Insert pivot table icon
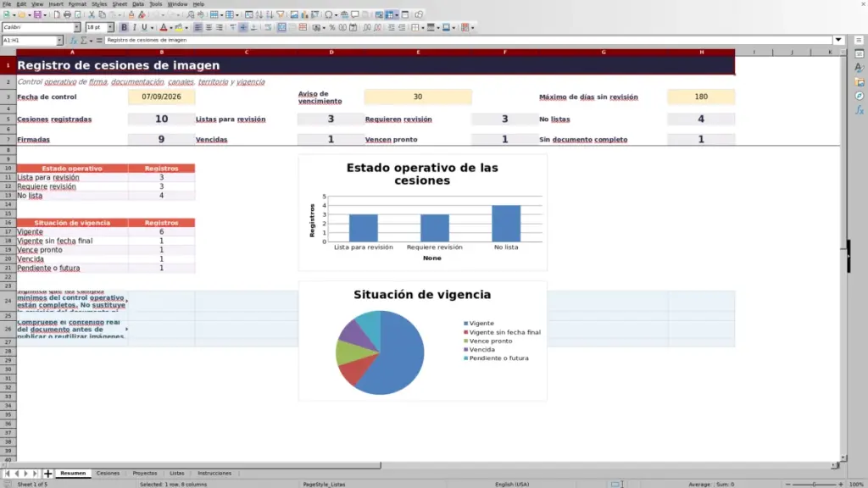This screenshot has height=488, width=868. 314,15
